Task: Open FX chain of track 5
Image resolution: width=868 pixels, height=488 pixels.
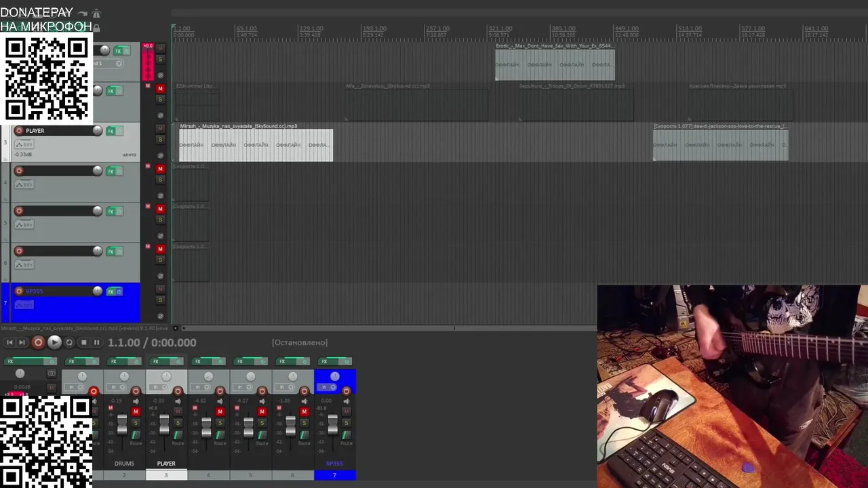Action: [x=111, y=211]
